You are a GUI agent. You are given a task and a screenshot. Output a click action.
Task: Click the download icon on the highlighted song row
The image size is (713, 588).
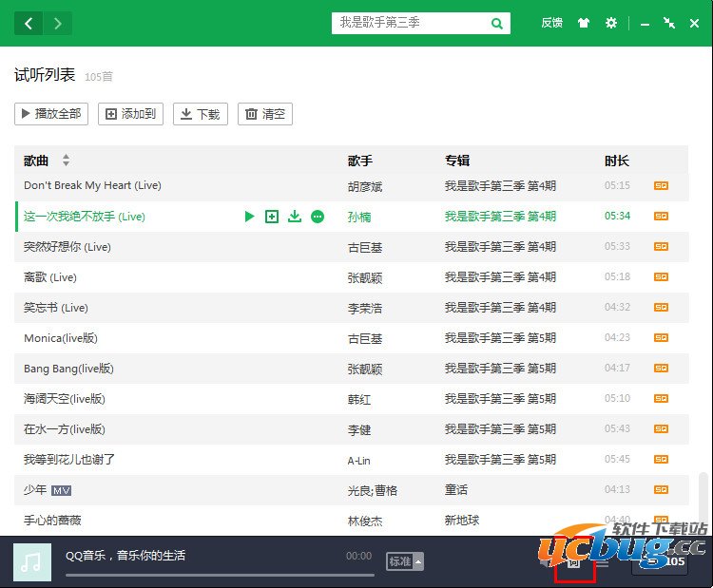tap(295, 217)
